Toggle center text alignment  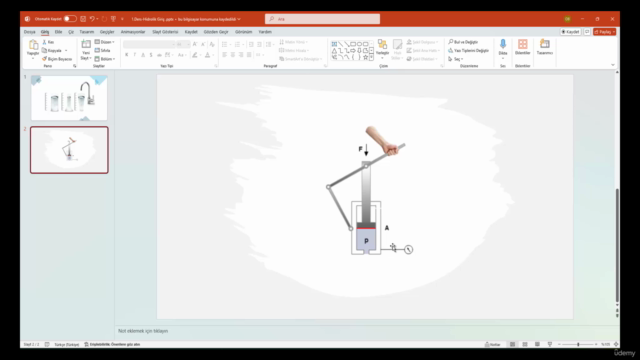[x=233, y=55]
